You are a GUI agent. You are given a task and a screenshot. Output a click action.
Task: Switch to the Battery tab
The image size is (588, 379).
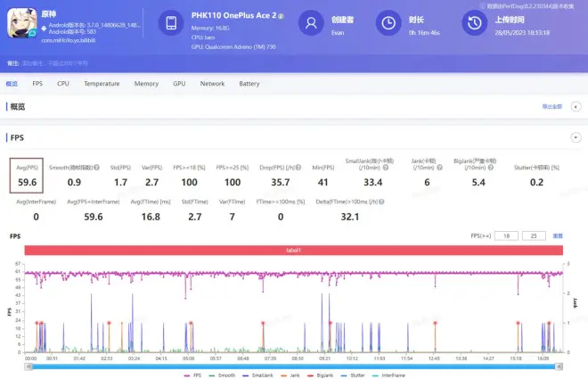tap(249, 83)
